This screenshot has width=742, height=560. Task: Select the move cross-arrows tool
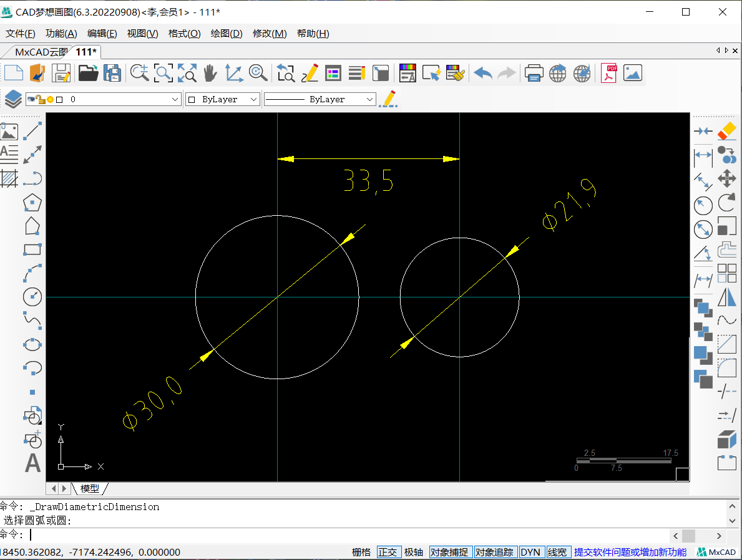point(727,179)
